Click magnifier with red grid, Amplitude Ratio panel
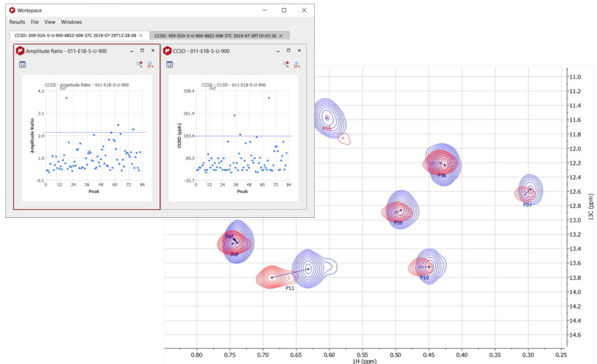This screenshot has height=364, width=597. [x=150, y=65]
